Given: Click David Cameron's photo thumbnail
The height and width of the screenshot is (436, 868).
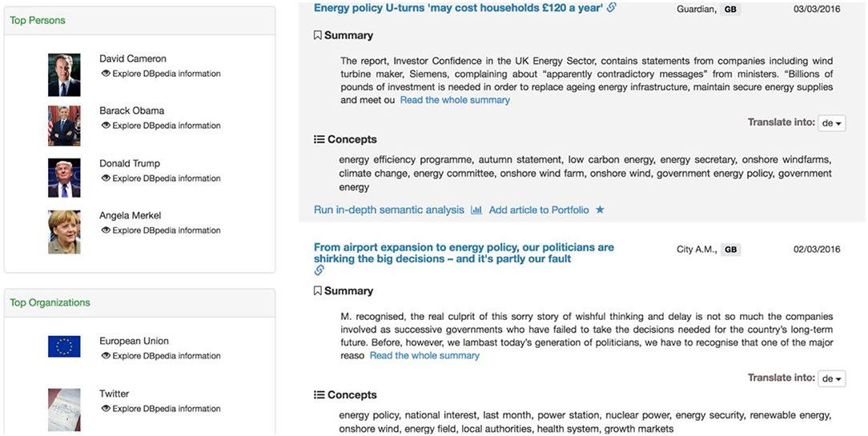Looking at the screenshot, I should coord(64,74).
